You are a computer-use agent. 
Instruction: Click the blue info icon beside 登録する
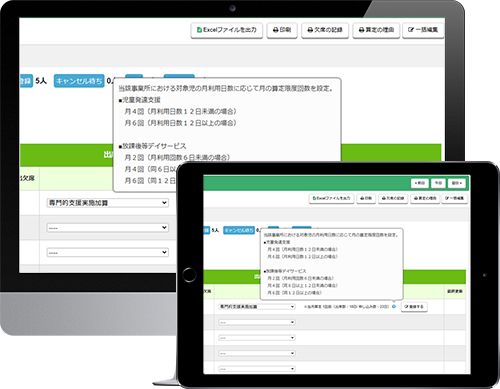(394, 306)
